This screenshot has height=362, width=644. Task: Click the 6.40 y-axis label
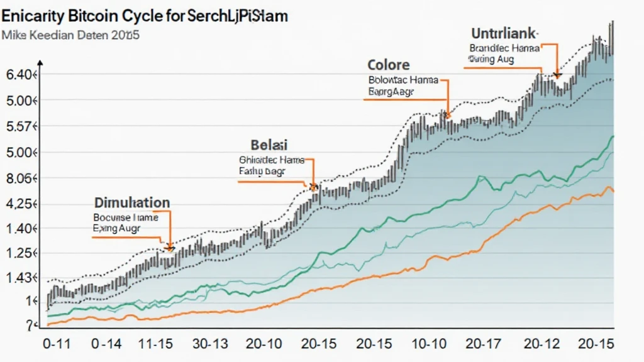pos(19,75)
